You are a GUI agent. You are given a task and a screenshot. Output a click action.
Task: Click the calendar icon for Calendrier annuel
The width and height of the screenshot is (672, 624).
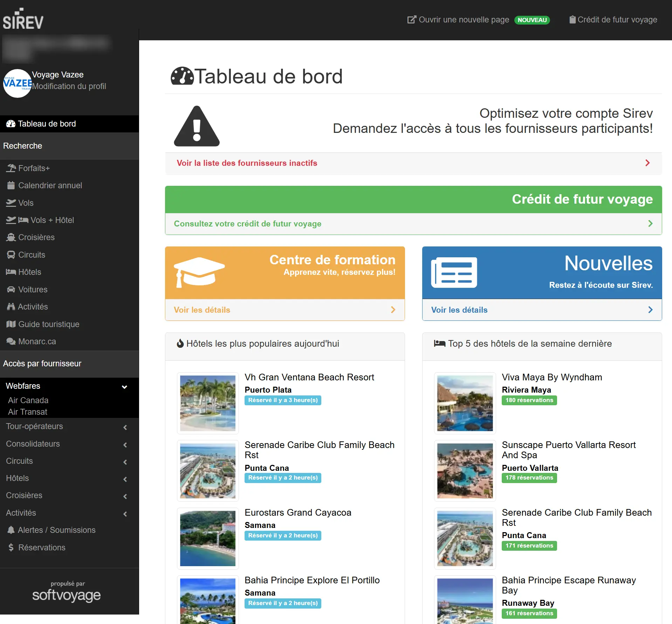pos(11,185)
